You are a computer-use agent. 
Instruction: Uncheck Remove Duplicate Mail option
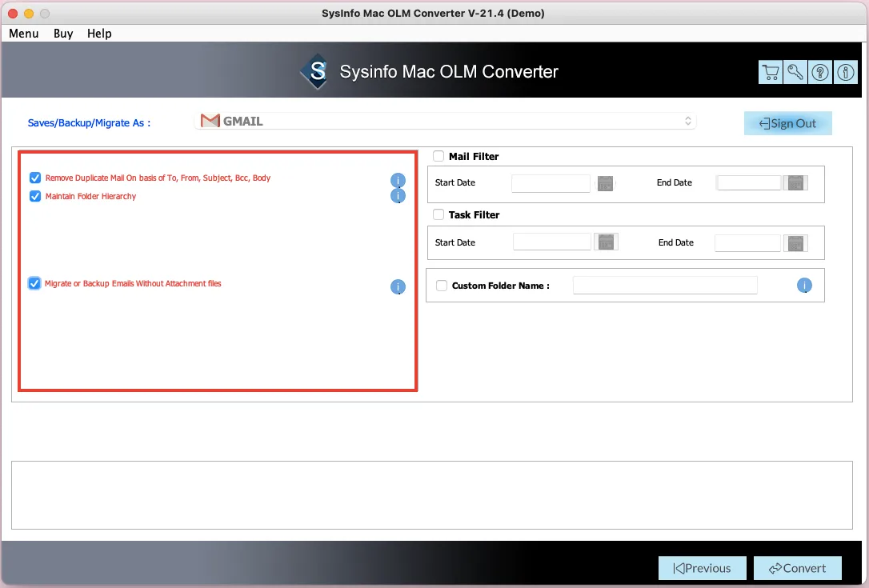(35, 178)
